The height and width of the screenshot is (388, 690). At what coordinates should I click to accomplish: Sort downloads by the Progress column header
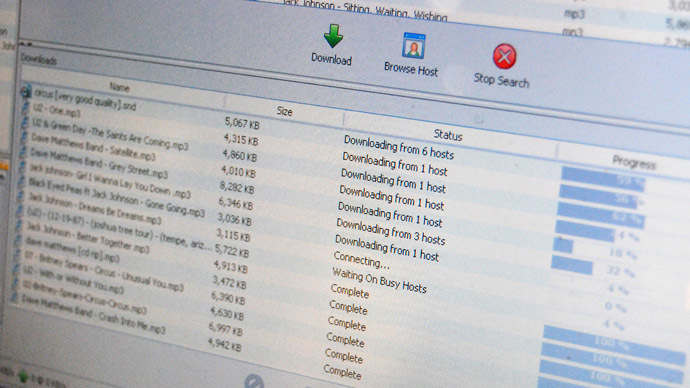[x=634, y=162]
